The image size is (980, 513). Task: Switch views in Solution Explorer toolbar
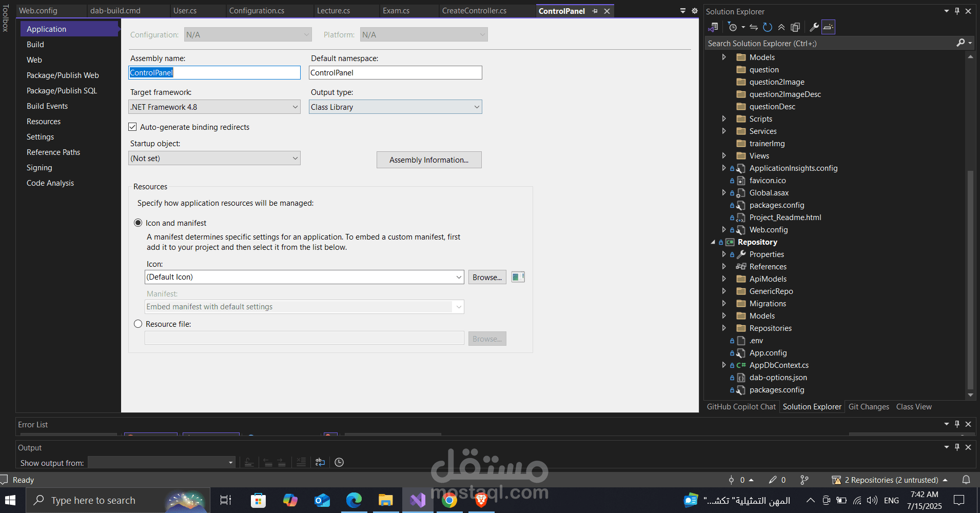click(x=713, y=27)
